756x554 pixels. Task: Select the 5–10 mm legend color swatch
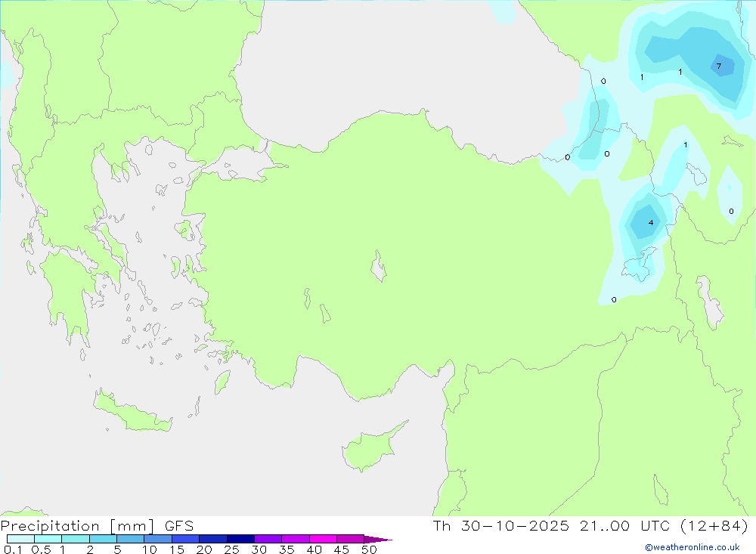click(131, 539)
